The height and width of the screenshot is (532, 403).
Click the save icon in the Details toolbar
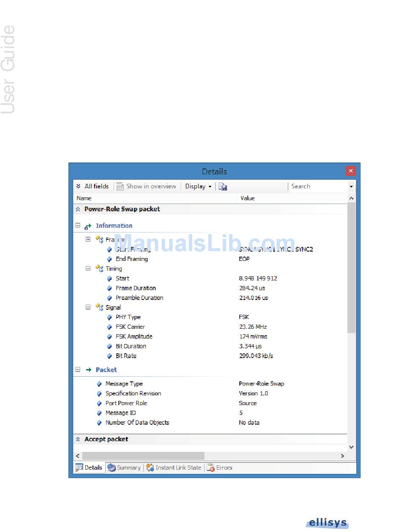coord(223,186)
